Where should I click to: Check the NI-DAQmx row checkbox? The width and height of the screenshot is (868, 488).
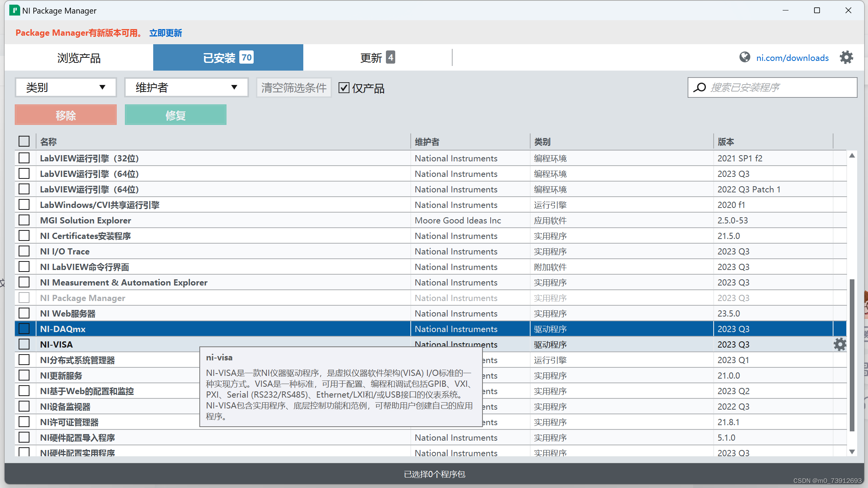click(24, 329)
